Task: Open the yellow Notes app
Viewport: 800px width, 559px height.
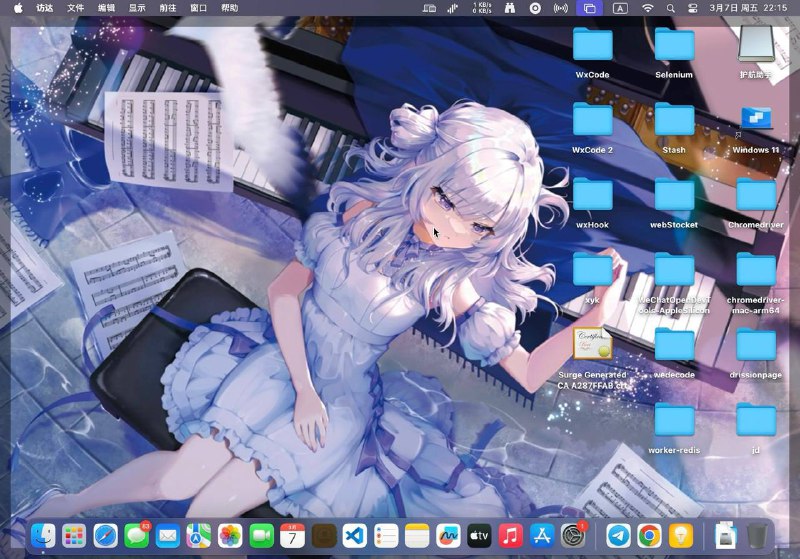Action: 417,536
